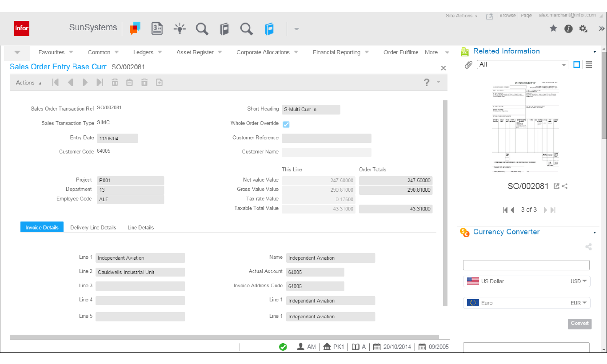The width and height of the screenshot is (607, 364).
Task: Click the lightbulb icon in top bar
Action: pyautogui.click(x=180, y=29)
